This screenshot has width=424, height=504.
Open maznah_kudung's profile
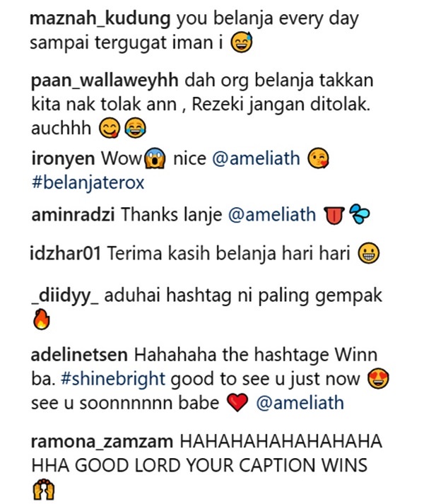tap(100, 19)
